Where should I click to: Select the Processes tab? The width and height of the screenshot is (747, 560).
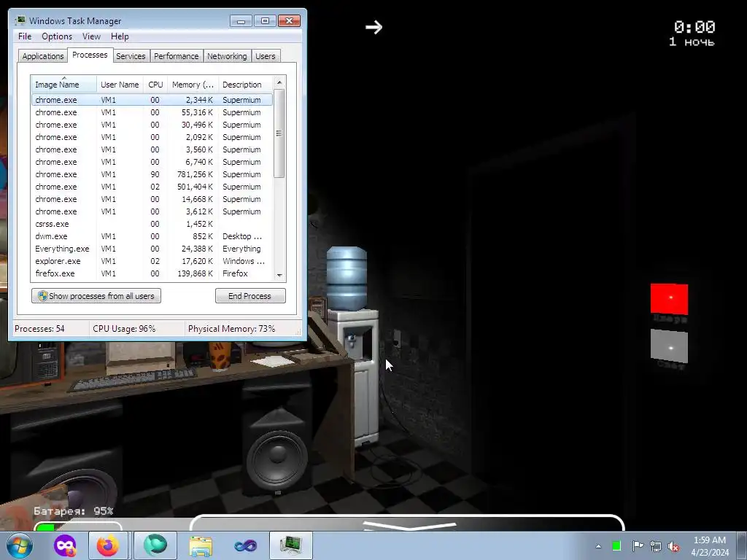point(90,55)
